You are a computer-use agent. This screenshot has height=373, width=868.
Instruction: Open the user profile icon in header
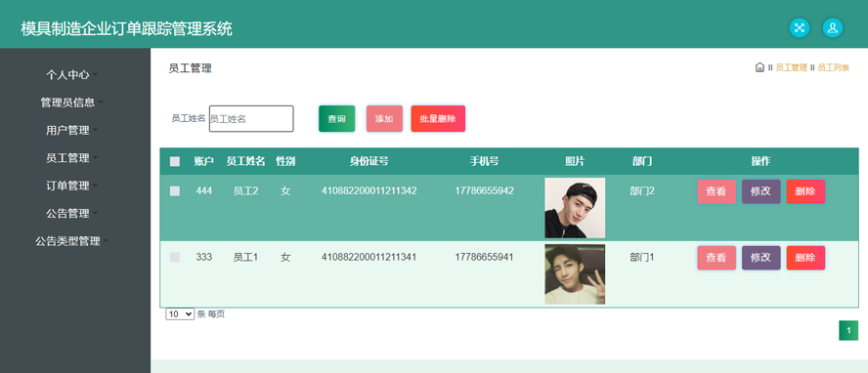point(832,27)
